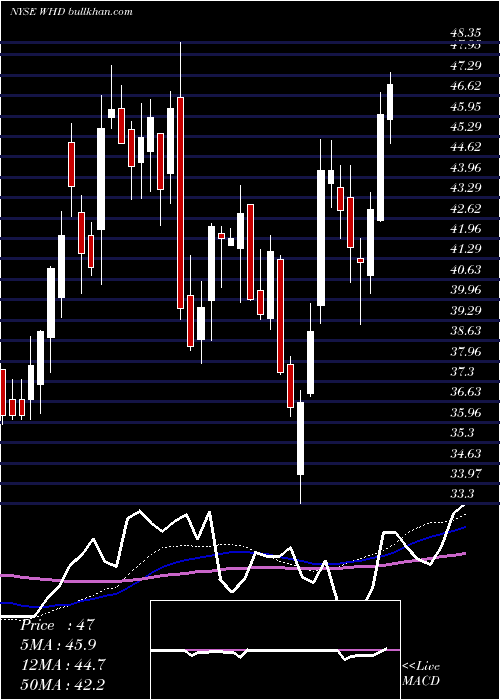Click the 33.3 price axis label
Viewport: 500px width, 700px height.
click(462, 494)
